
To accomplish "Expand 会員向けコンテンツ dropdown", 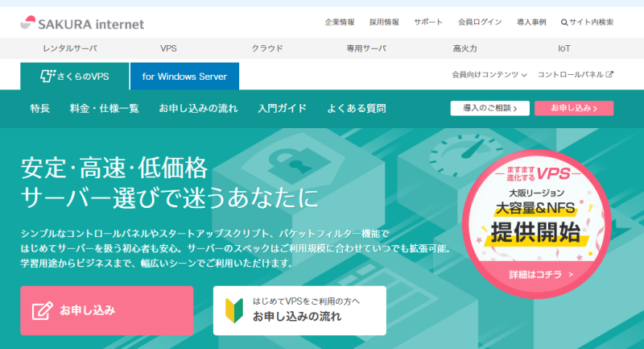I will pyautogui.click(x=489, y=75).
